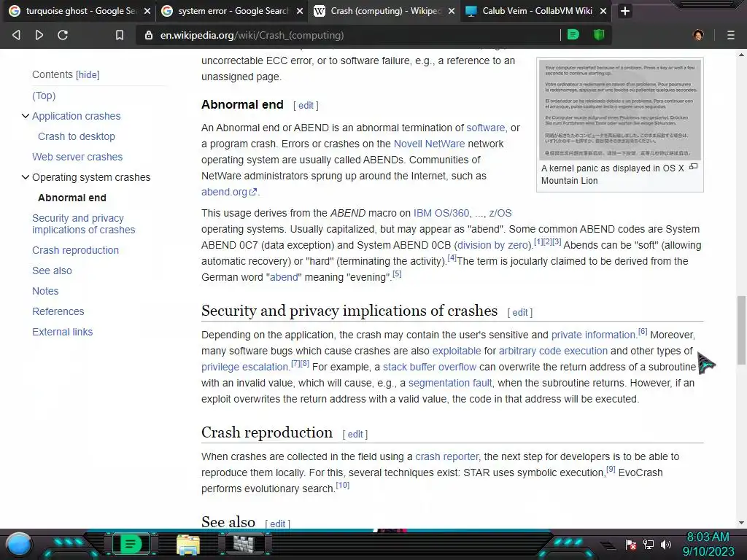Open the arbitrary code execution link
This screenshot has height=560, width=747.
point(553,351)
